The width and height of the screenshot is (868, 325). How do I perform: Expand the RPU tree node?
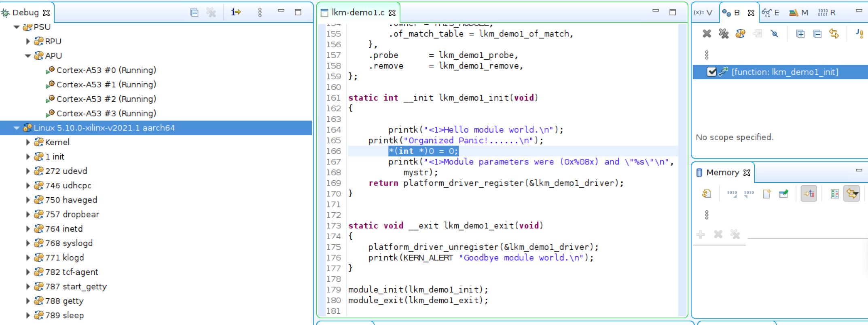(x=28, y=41)
